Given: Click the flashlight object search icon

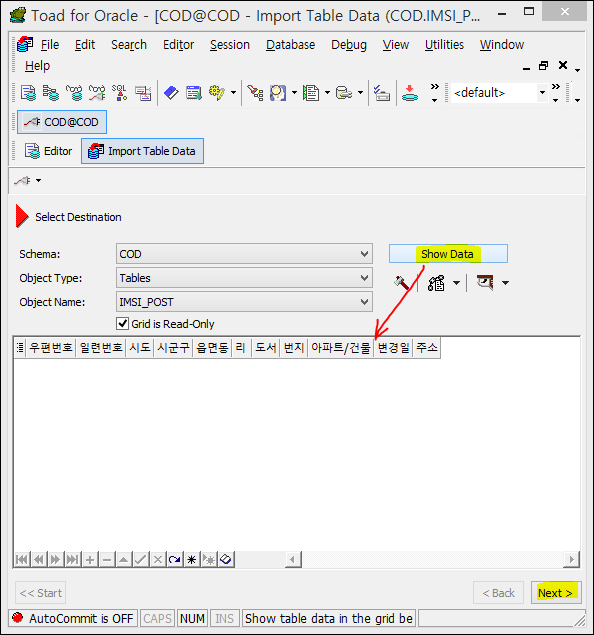Looking at the screenshot, I should tap(255, 93).
